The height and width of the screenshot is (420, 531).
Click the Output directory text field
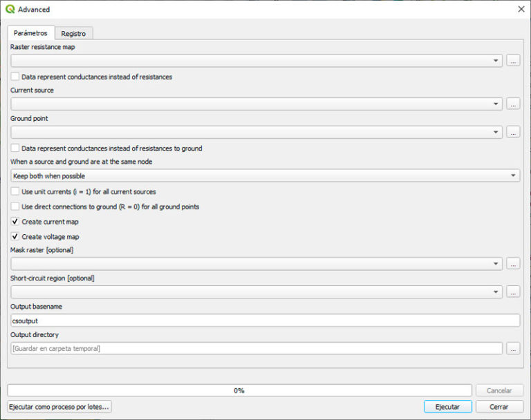click(257, 348)
